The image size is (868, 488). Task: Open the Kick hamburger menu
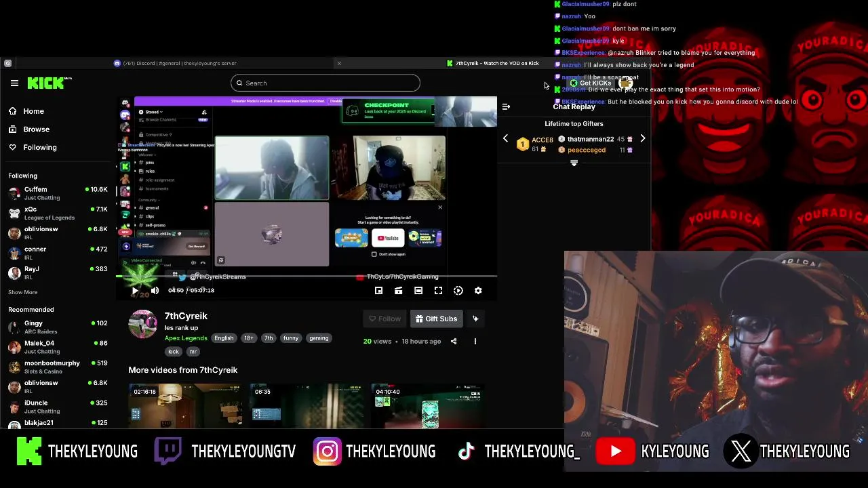pos(14,83)
